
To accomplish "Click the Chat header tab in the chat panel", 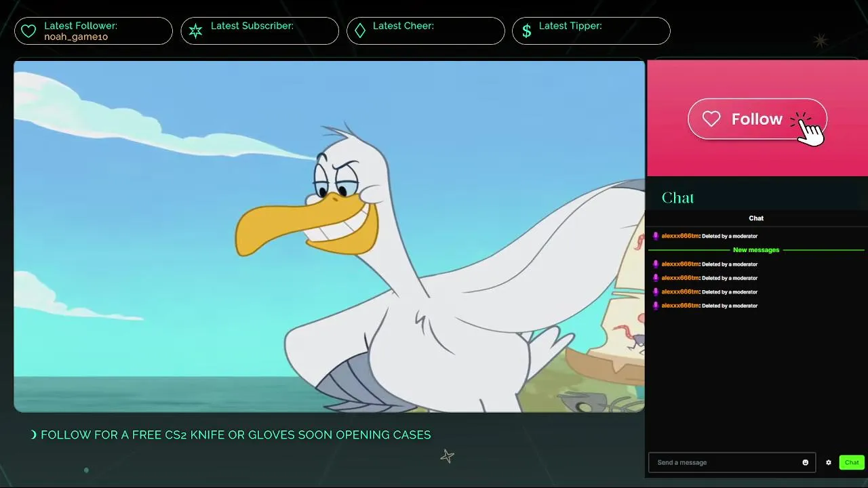I will point(756,218).
